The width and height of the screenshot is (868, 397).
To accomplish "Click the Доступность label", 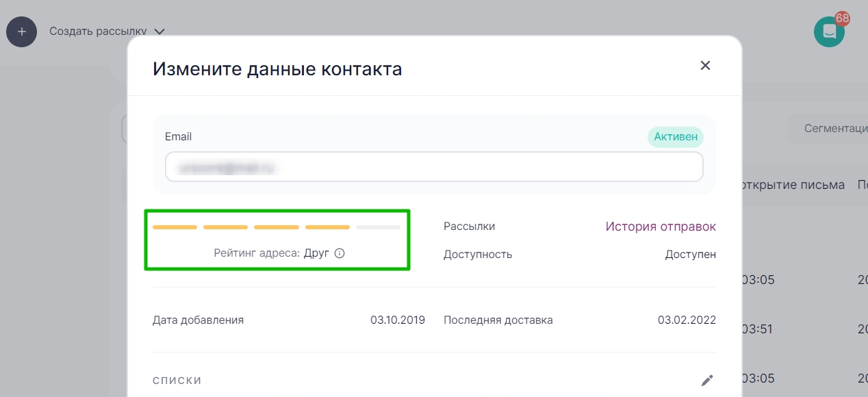I will click(478, 255).
